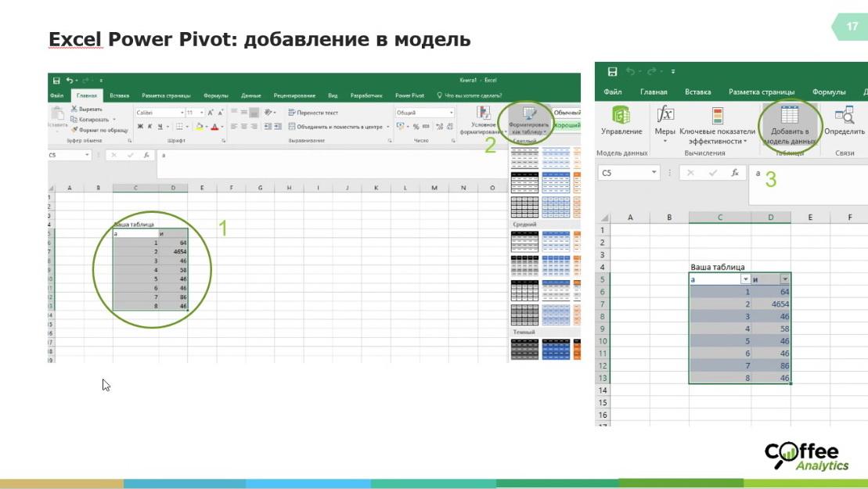Open filter dropdown for column 'и' in table
The width and height of the screenshot is (868, 489).
784,279
